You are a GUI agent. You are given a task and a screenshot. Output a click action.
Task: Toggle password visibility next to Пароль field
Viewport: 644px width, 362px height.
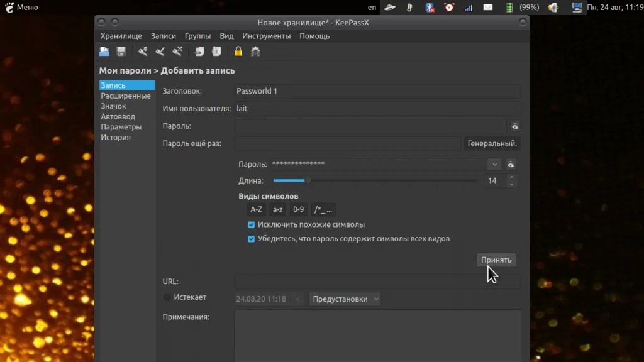tap(514, 126)
